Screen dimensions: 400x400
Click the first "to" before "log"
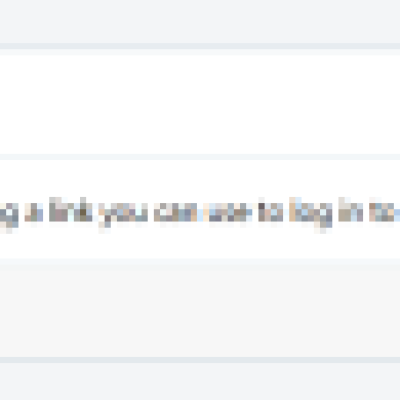[x=271, y=210]
